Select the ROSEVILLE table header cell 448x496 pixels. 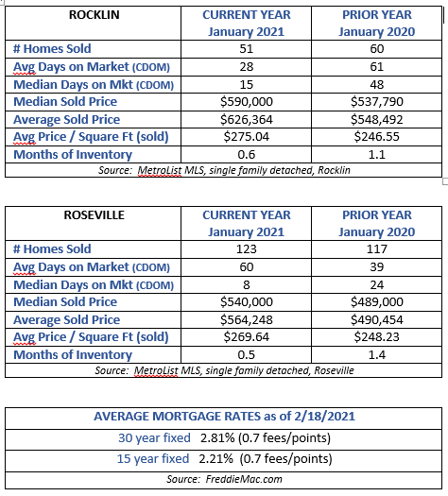[93, 223]
